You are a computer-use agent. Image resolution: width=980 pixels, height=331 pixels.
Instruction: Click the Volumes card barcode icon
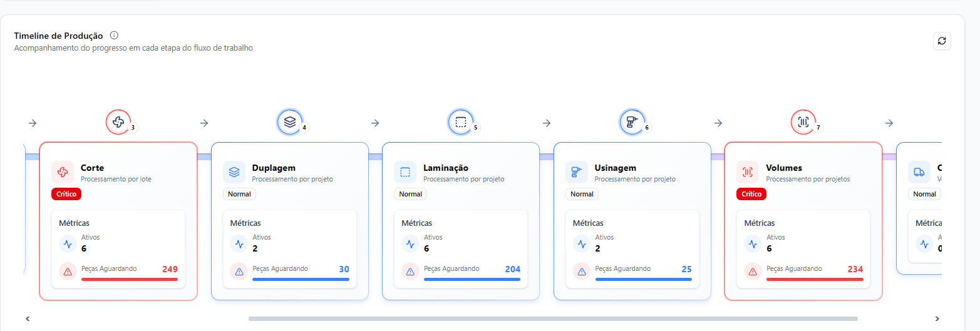point(748,172)
